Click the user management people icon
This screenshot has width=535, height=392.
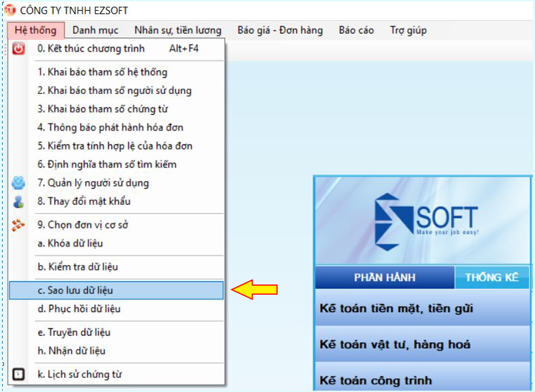18,182
